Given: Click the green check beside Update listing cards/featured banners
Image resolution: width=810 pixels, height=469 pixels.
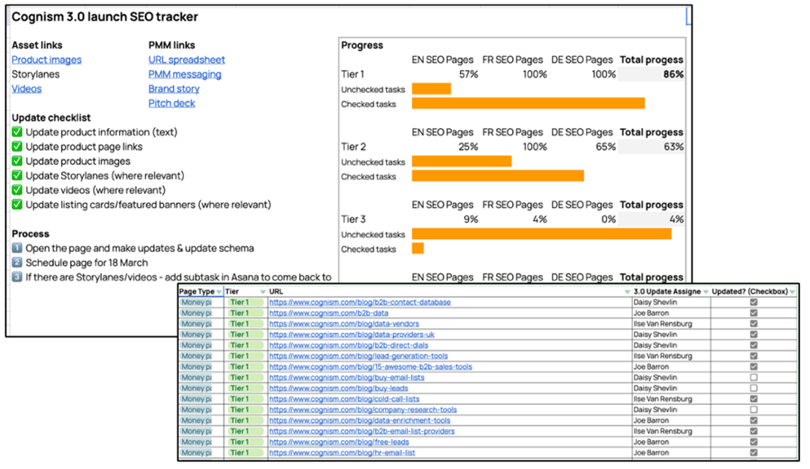Looking at the screenshot, I should (17, 204).
